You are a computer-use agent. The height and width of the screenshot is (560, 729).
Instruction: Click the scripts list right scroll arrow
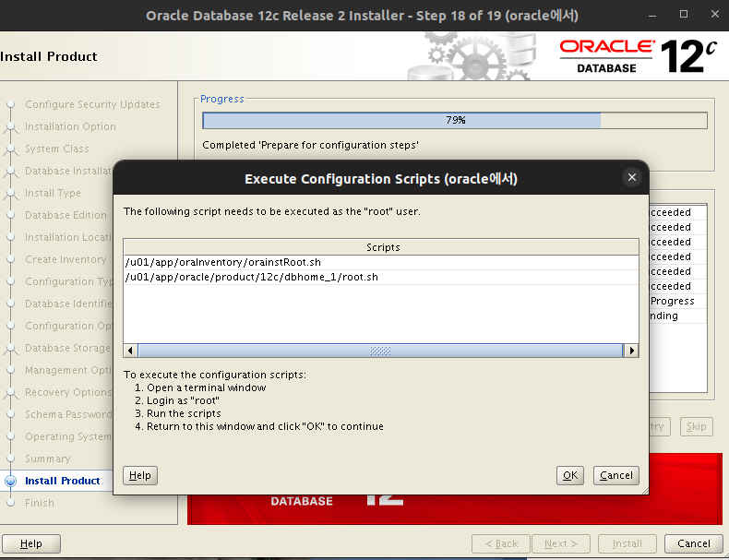point(631,351)
